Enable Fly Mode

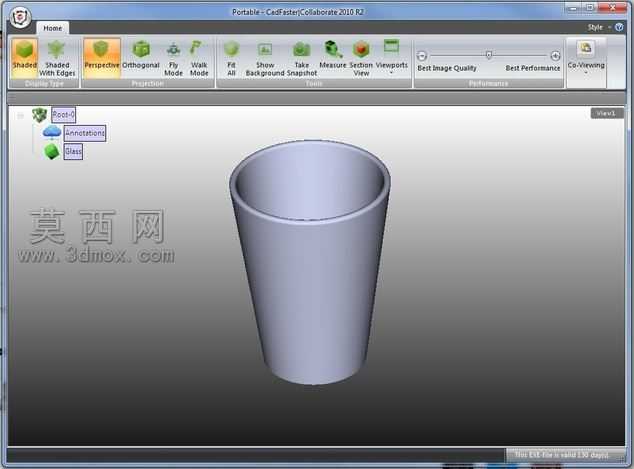173,58
